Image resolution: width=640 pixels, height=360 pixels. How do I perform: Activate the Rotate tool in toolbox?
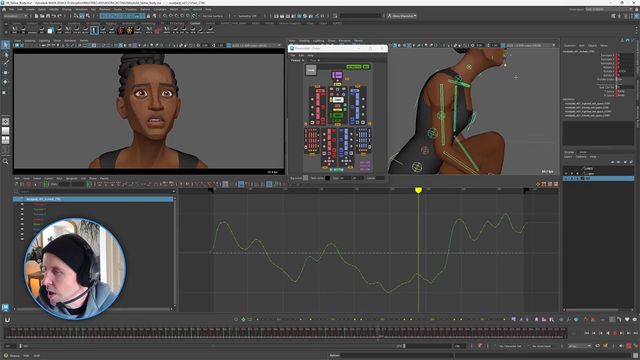[x=6, y=82]
